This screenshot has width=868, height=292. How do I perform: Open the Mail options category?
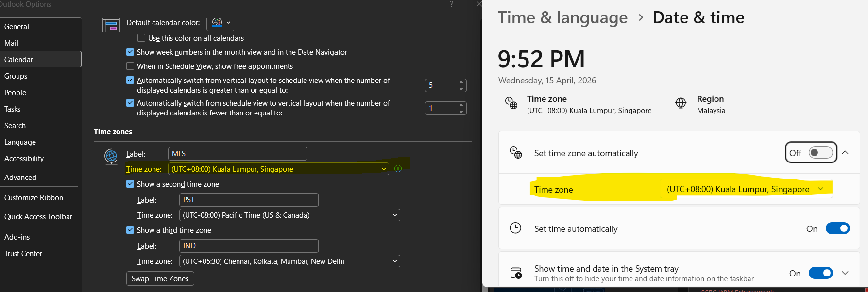pos(41,43)
